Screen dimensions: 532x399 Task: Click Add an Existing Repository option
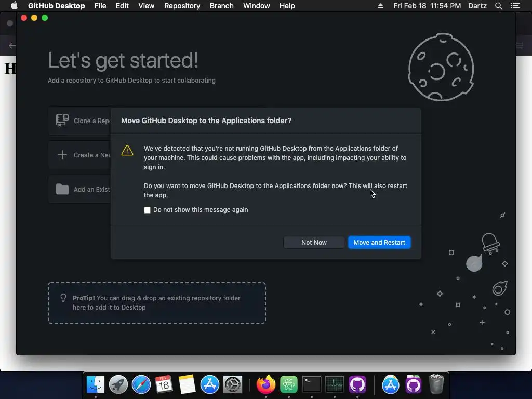click(79, 189)
